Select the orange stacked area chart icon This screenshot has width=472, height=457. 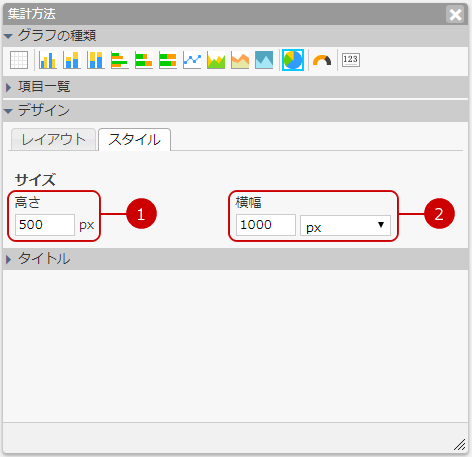[x=240, y=60]
